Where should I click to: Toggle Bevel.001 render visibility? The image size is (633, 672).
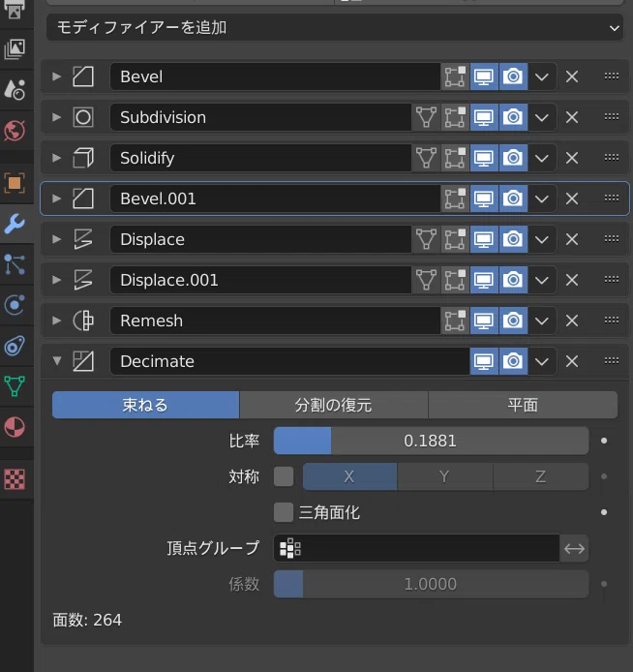click(513, 199)
